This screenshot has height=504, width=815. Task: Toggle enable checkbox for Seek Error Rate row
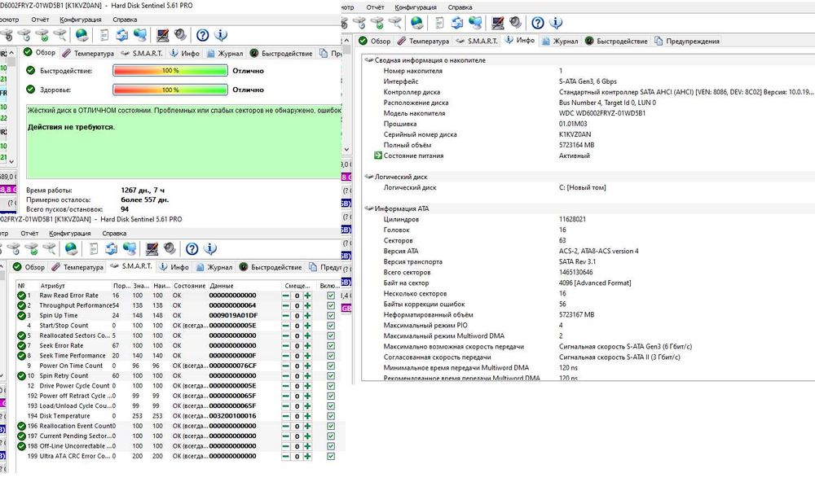click(331, 346)
